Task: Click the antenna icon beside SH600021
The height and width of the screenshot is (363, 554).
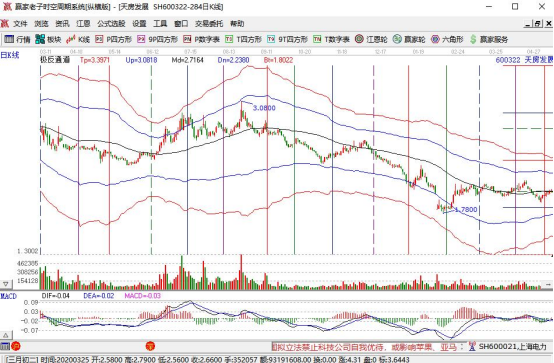Action: 472,346
